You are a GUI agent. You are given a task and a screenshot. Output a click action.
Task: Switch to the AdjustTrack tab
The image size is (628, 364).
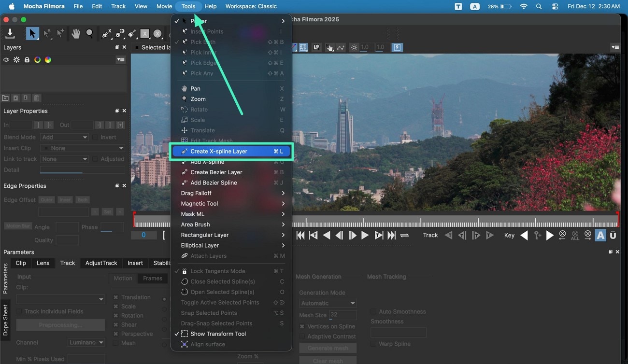101,263
